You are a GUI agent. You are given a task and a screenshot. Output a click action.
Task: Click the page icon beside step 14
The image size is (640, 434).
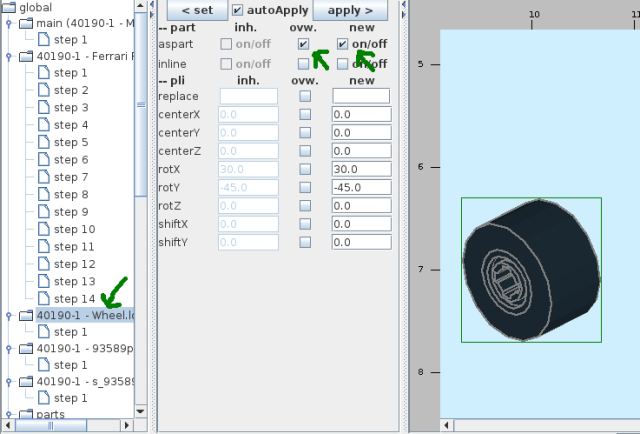(43, 299)
